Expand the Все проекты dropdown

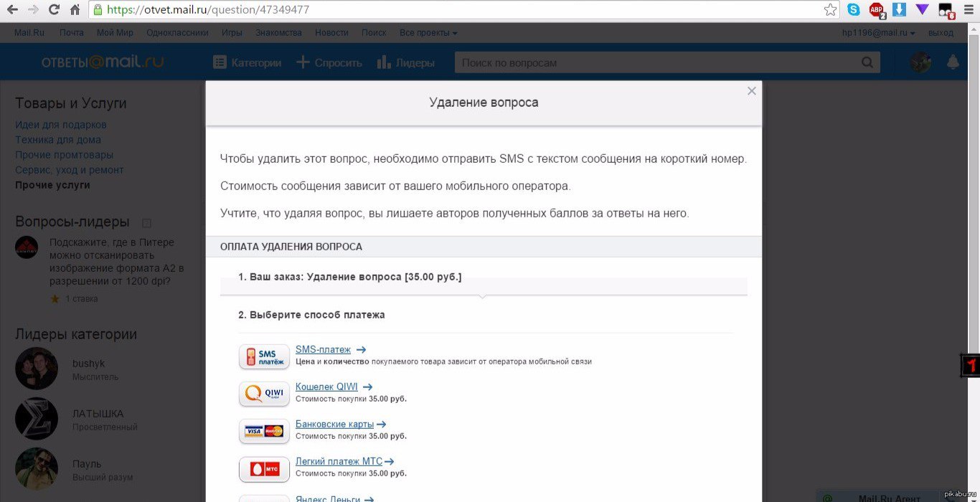(428, 33)
